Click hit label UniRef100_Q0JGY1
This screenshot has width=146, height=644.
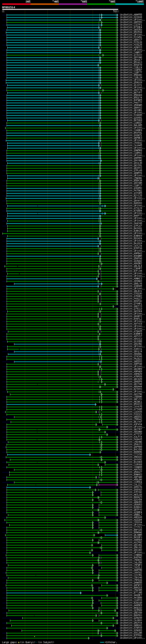(131, 85)
